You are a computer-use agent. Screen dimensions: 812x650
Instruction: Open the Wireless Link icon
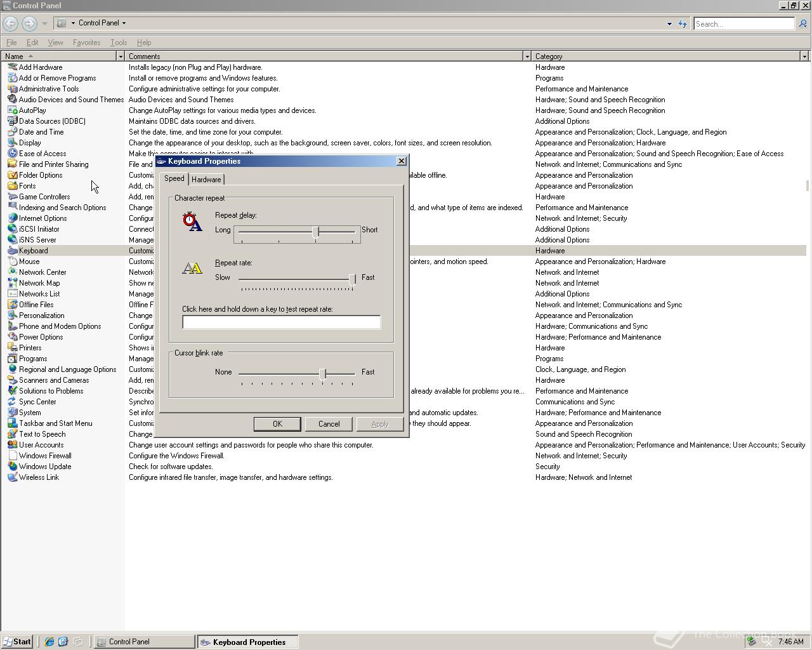click(12, 477)
